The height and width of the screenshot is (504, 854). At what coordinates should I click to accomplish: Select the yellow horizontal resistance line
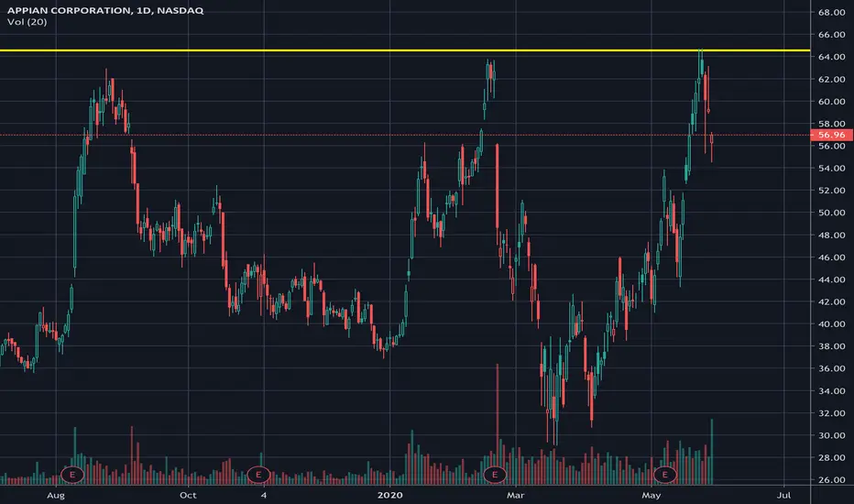coord(405,50)
